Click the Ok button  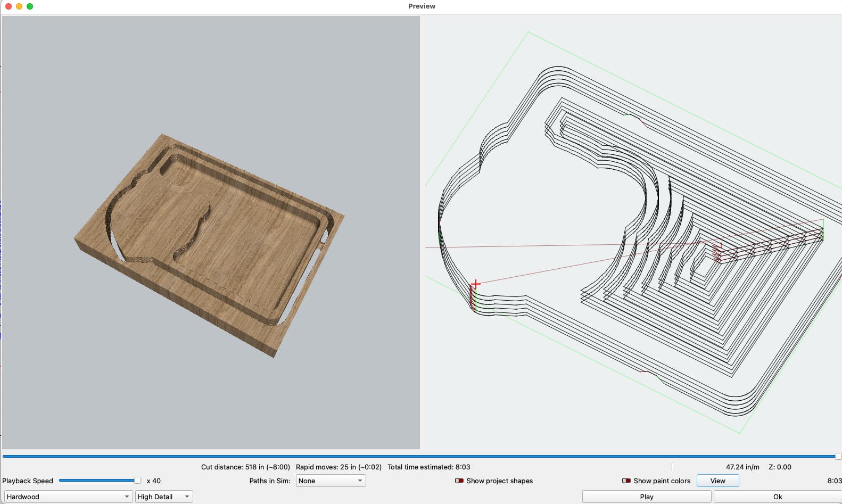[x=778, y=497]
